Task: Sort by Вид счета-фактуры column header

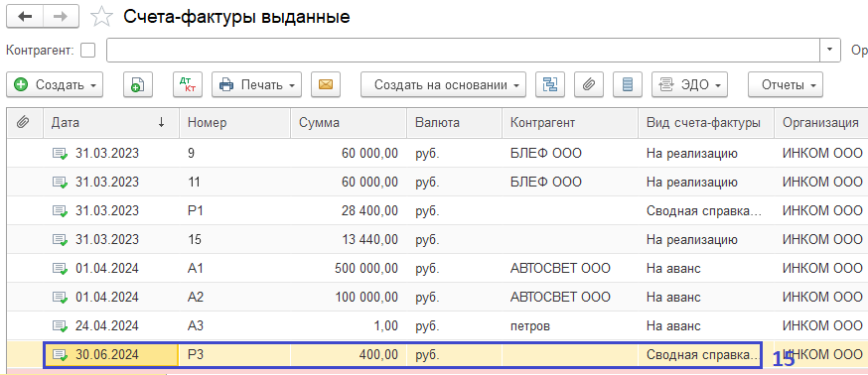Action: (x=706, y=123)
